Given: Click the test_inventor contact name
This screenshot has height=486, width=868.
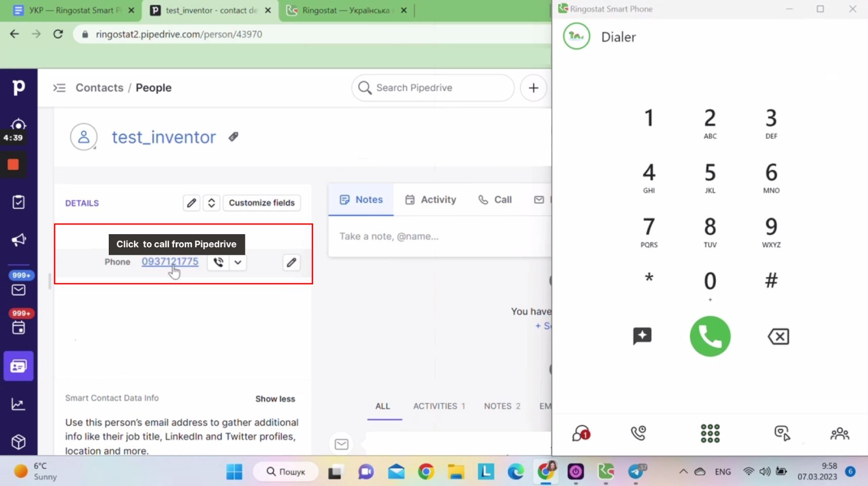Looking at the screenshot, I should (164, 137).
